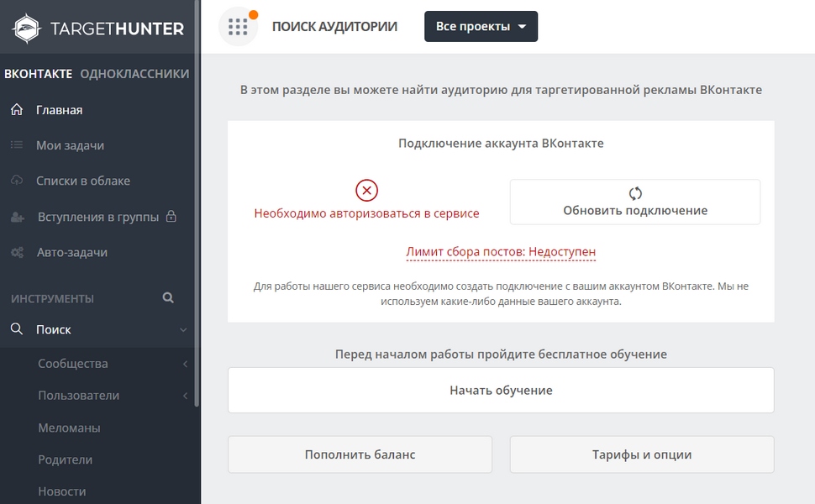Switch to the ВКонтакте tab
The width and height of the screenshot is (815, 504).
(38, 74)
